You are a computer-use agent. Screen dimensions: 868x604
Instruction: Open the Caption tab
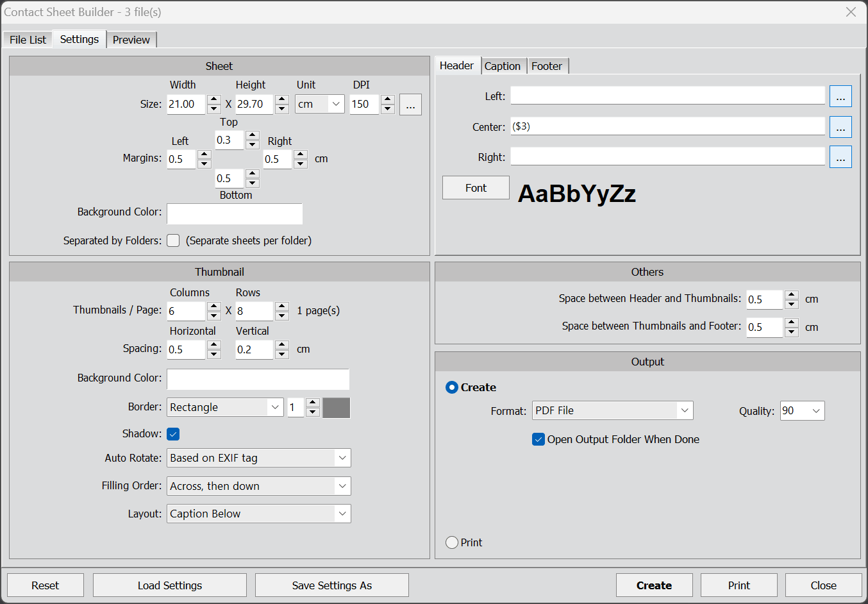coord(502,66)
